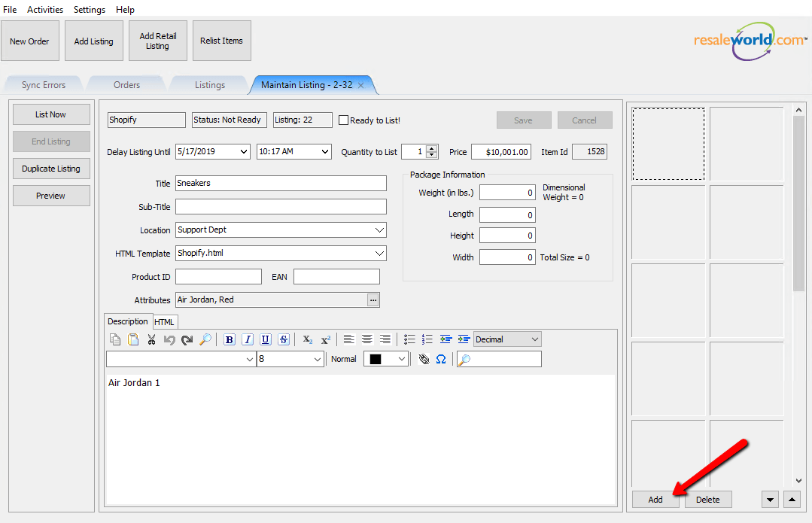Open the HTML Template dropdown
This screenshot has height=523, width=812.
pos(380,254)
